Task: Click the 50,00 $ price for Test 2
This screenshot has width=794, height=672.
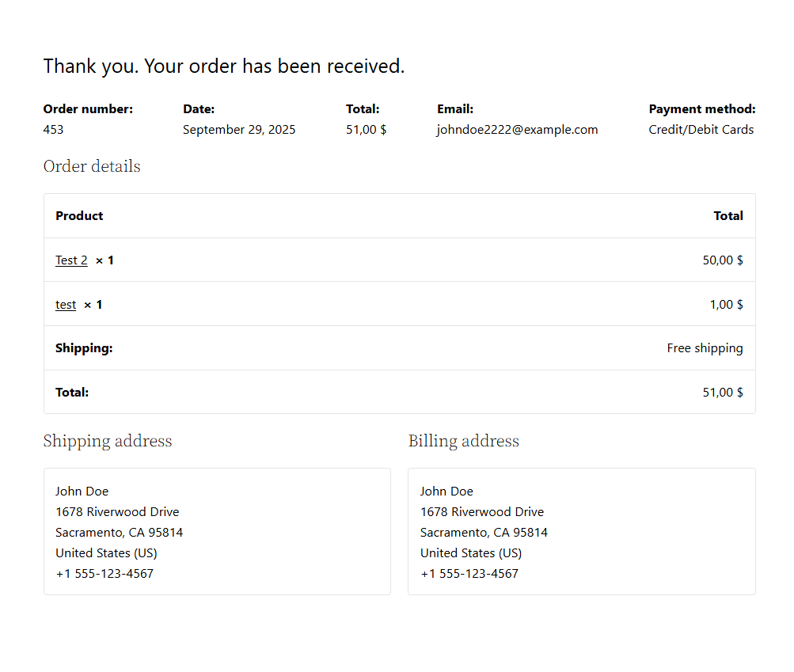Action: click(722, 260)
